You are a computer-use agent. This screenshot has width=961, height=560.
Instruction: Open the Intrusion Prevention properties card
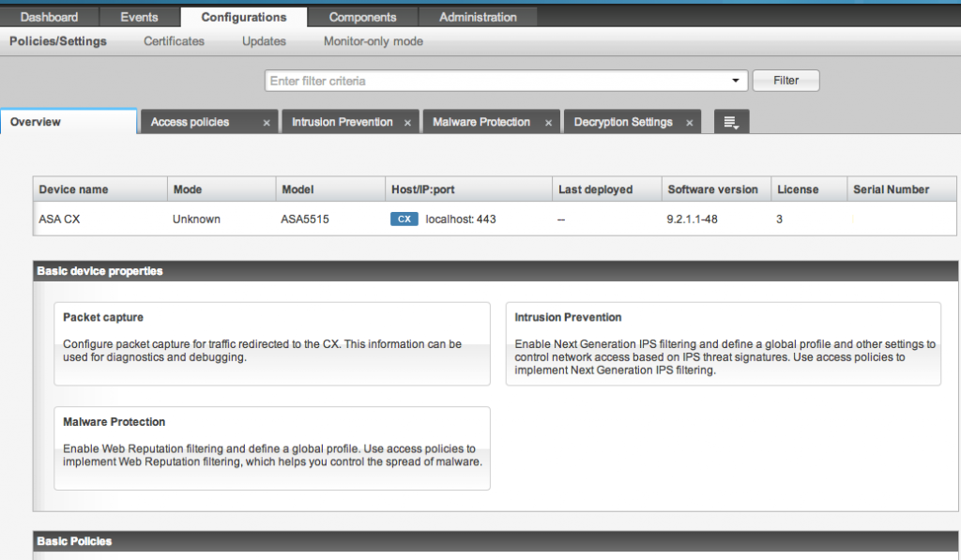(x=723, y=343)
